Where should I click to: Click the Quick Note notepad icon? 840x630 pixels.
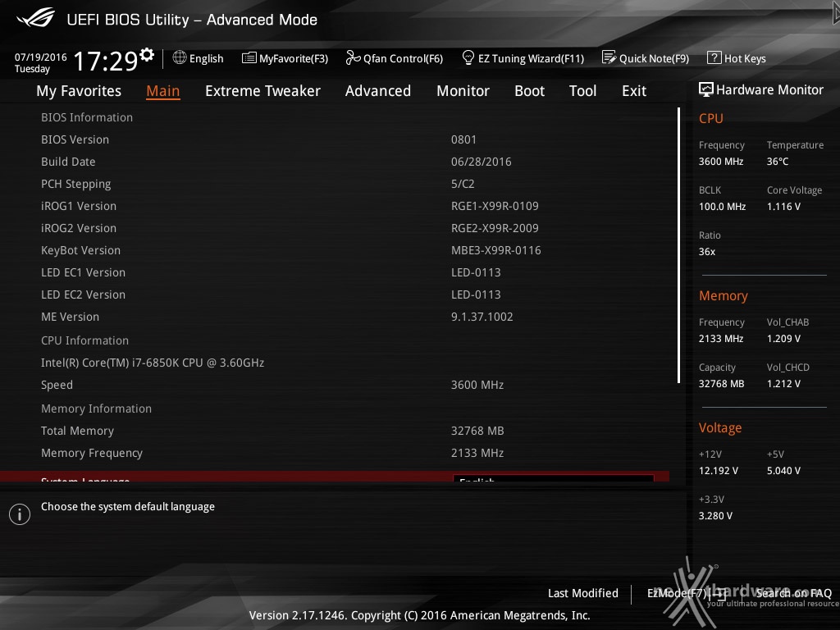[609, 57]
